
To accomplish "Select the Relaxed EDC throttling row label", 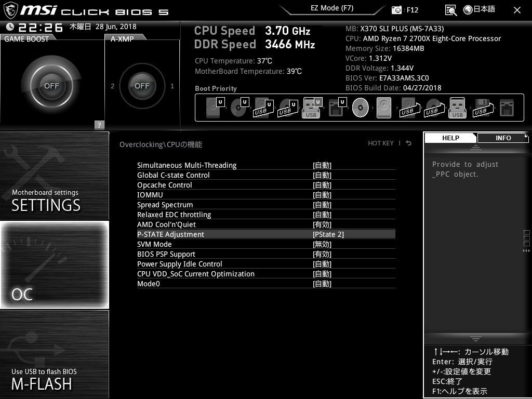I will 174,215.
